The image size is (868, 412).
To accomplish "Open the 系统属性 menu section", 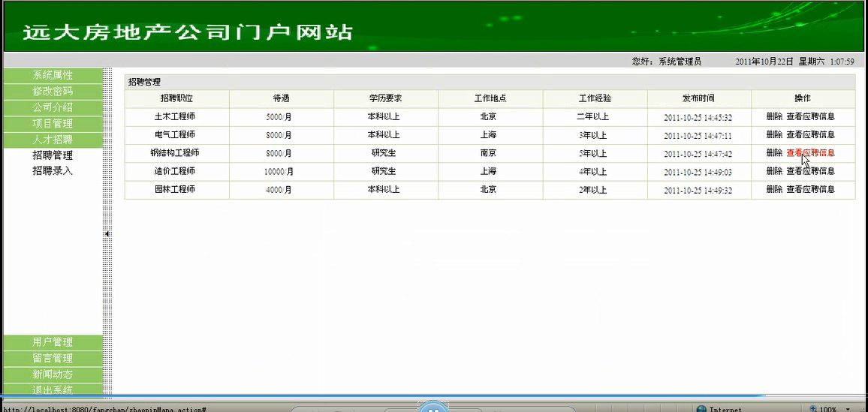I will pos(53,75).
